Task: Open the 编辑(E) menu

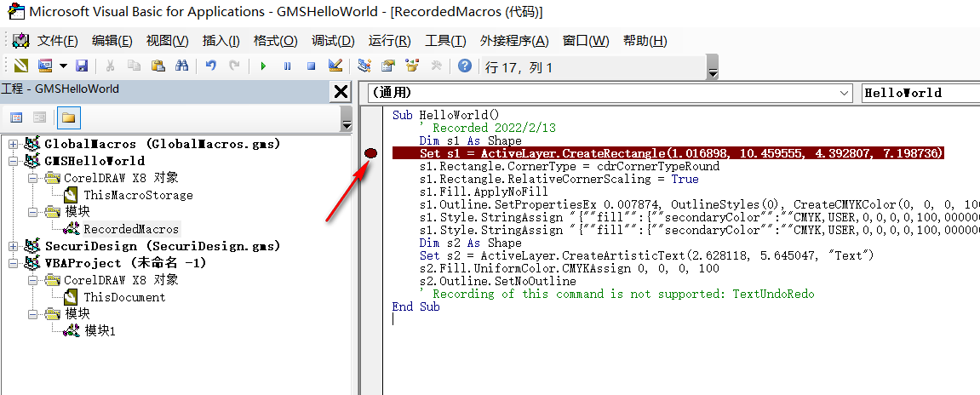Action: click(x=112, y=41)
